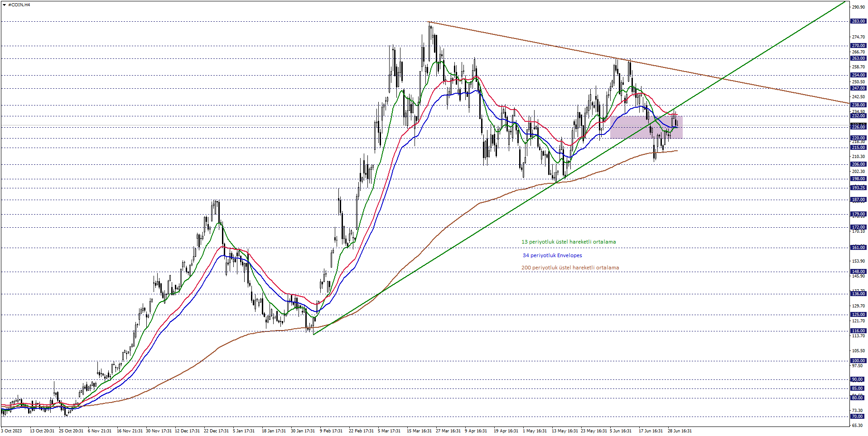Click the 179.00 price level label
Screen dimensions: 868x436
point(858,214)
